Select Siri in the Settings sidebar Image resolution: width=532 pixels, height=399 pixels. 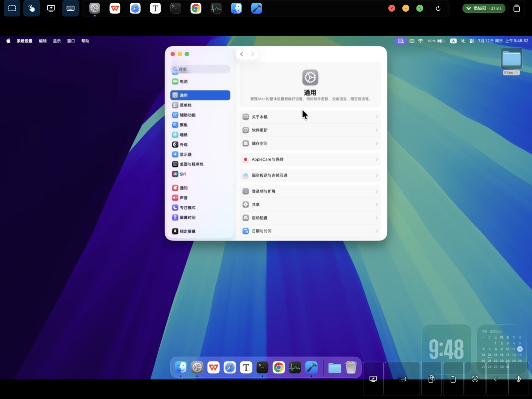point(200,174)
